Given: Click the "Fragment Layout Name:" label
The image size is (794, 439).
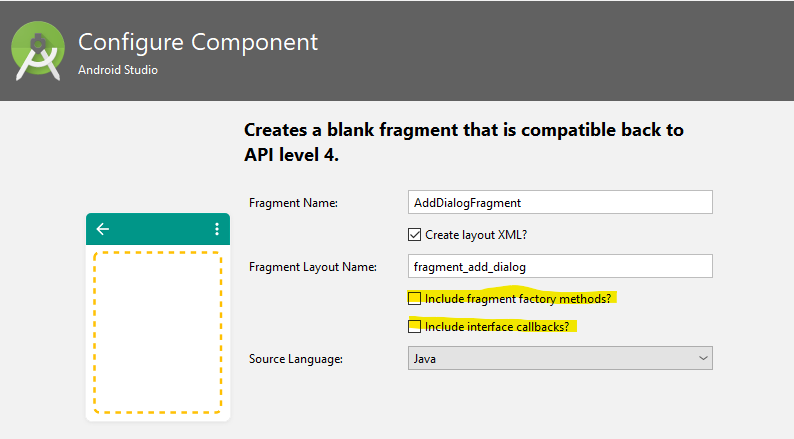Looking at the screenshot, I should 312,267.
